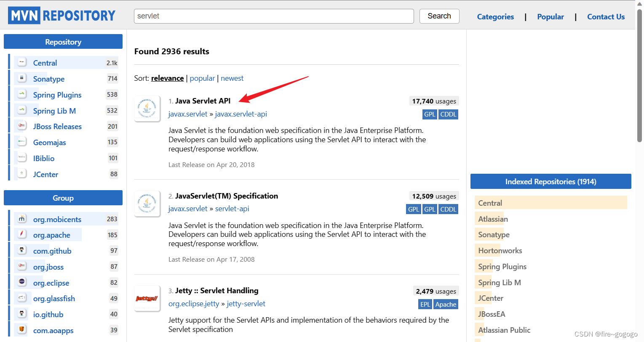Click the MVN Repository logo
The image size is (644, 342).
point(61,16)
